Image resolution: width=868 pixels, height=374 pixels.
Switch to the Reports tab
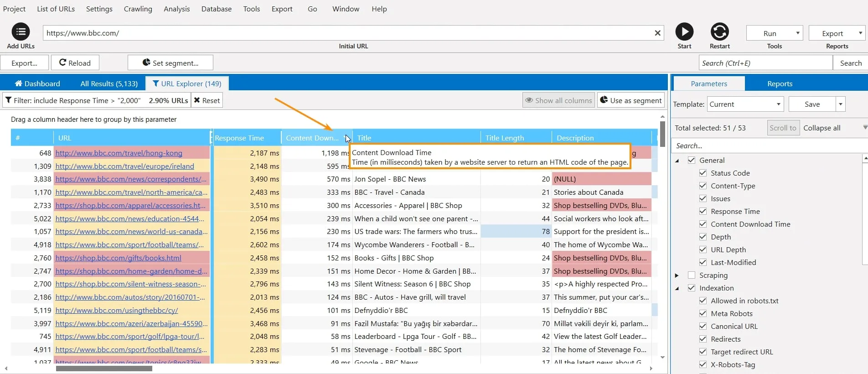click(780, 83)
